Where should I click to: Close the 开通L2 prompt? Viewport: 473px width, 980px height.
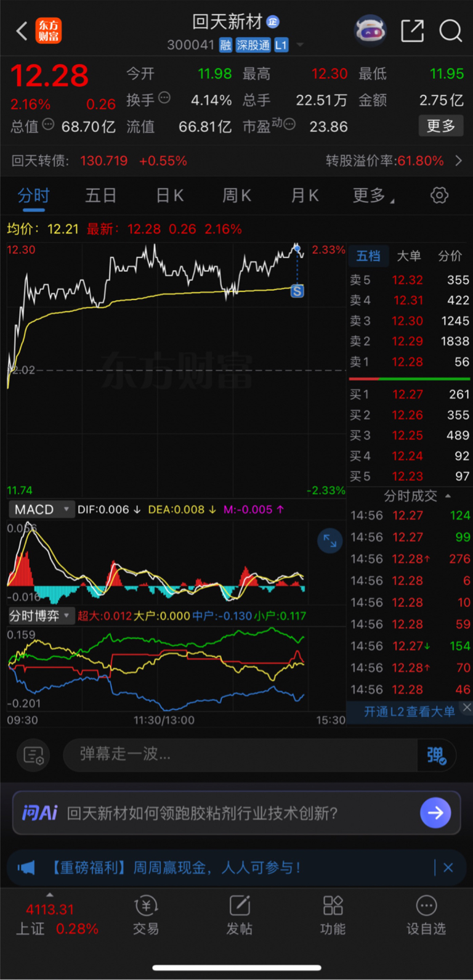point(467,708)
